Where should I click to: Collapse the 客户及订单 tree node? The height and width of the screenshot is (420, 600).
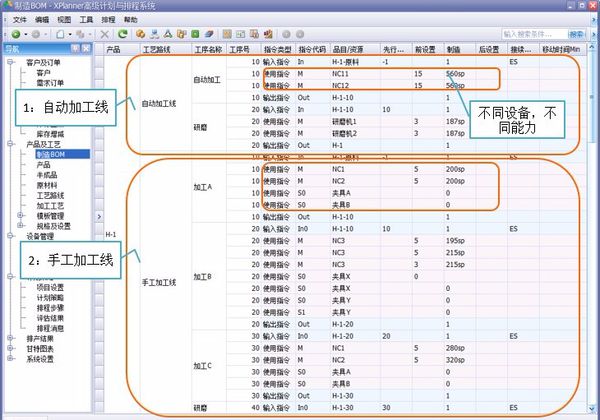point(11,62)
